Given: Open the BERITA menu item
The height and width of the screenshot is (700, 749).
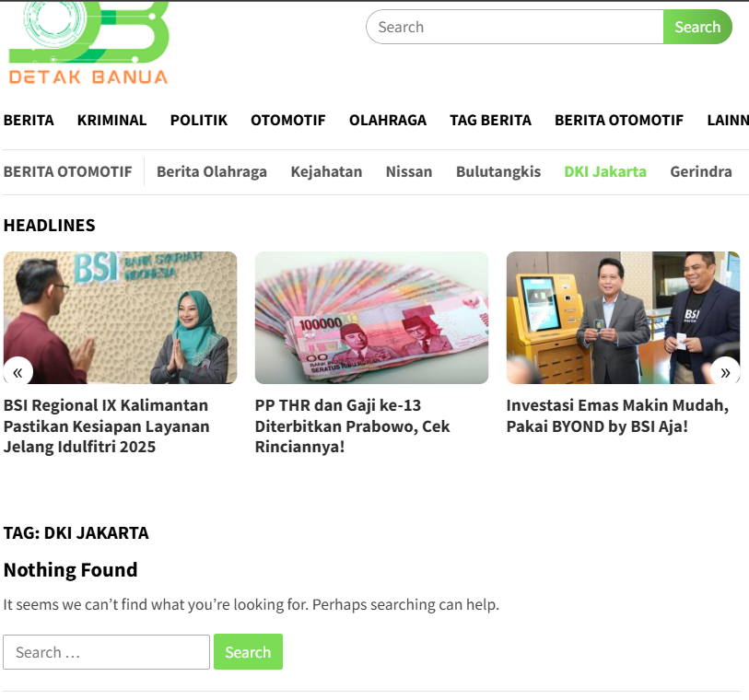Looking at the screenshot, I should pos(29,120).
